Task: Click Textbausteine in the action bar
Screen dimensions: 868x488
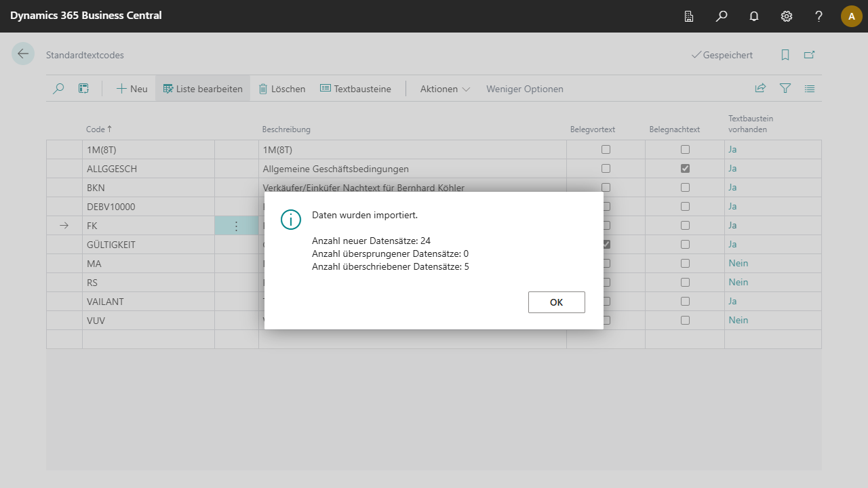Action: click(x=355, y=89)
